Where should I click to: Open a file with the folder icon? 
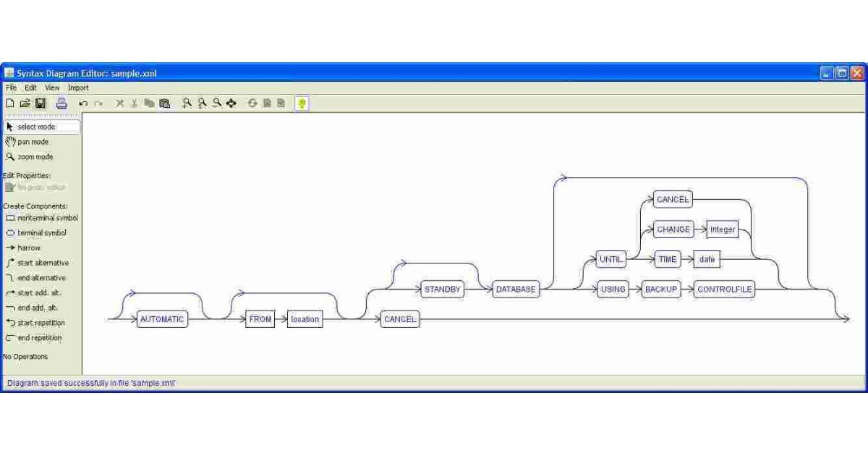[x=25, y=104]
